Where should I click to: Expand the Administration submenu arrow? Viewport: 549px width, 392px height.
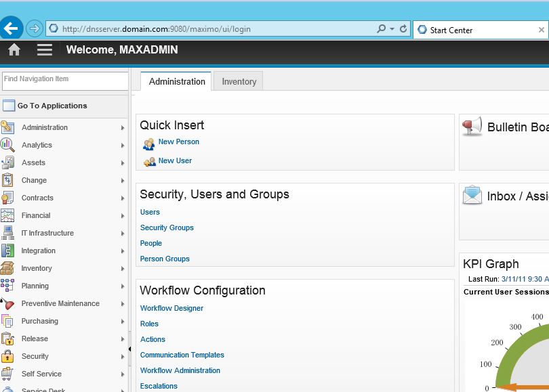tap(123, 128)
